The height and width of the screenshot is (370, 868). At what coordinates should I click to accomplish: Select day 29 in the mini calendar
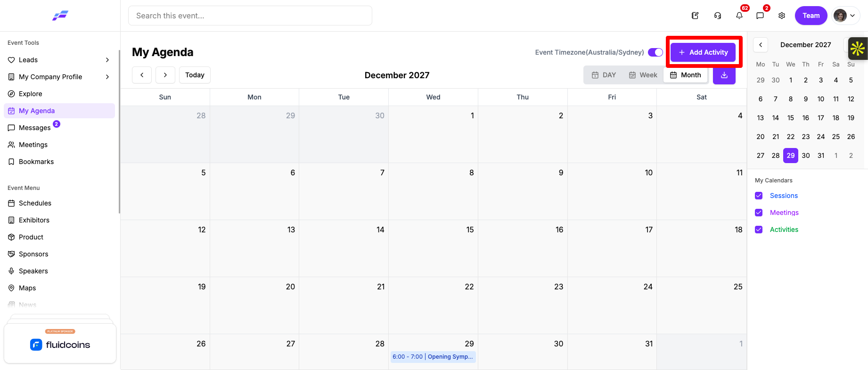pyautogui.click(x=791, y=156)
